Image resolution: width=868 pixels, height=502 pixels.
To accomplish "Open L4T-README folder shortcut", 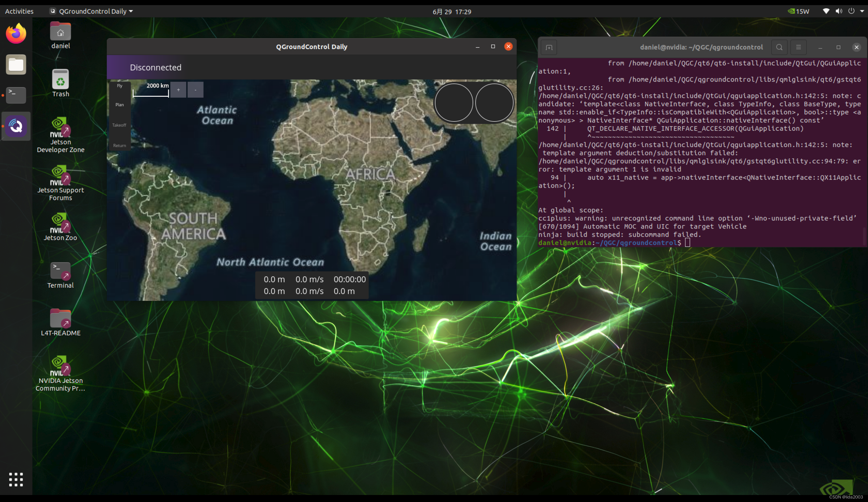I will (x=61, y=322).
